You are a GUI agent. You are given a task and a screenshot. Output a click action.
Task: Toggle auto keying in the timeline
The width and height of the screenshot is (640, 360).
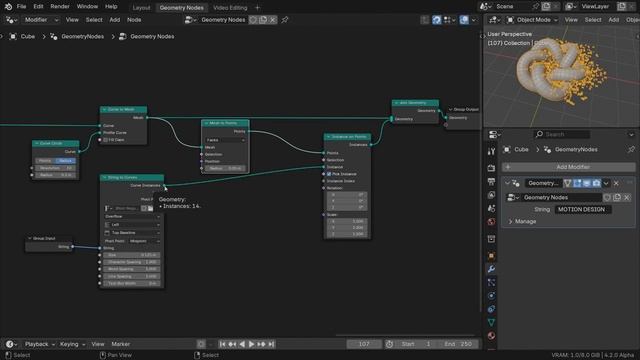[201, 344]
